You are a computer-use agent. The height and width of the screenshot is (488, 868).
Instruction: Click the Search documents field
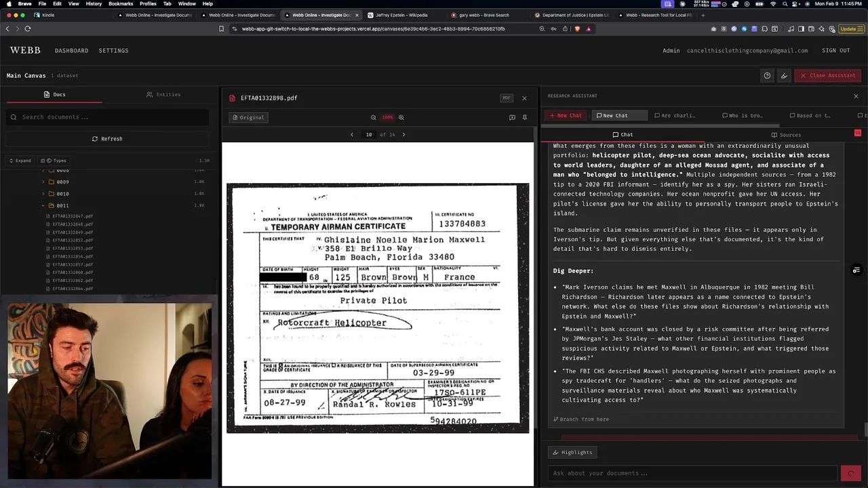pos(108,117)
